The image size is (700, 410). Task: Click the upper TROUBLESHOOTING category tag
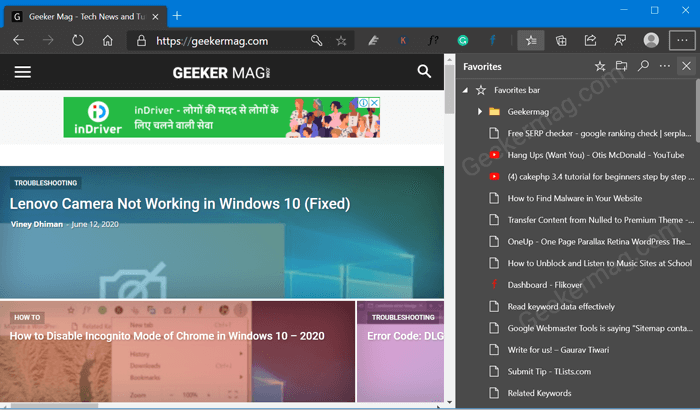coord(46,183)
